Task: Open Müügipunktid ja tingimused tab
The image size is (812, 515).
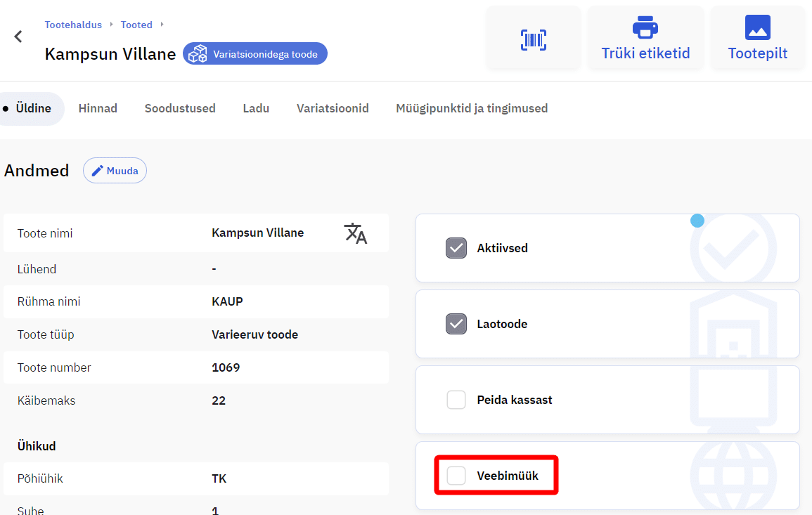Action: pos(472,108)
